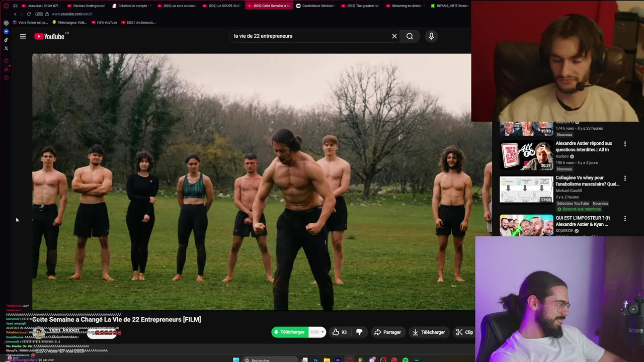The width and height of the screenshot is (644, 362).
Task: Switch to the 'Streaming en direct' tab
Action: coord(405,6)
